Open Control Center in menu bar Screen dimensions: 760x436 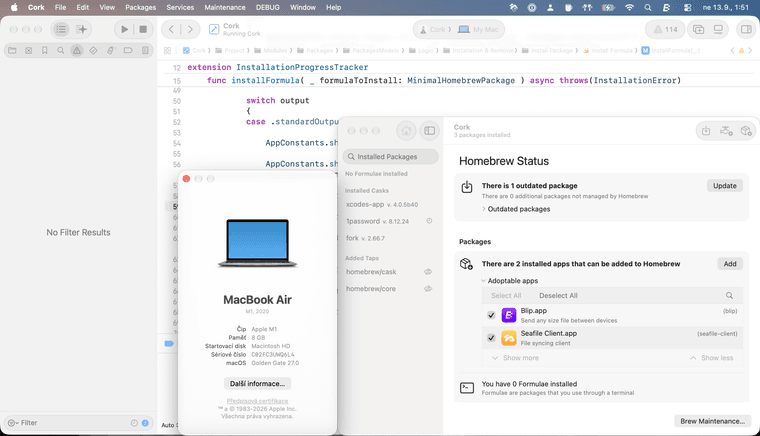pos(687,7)
